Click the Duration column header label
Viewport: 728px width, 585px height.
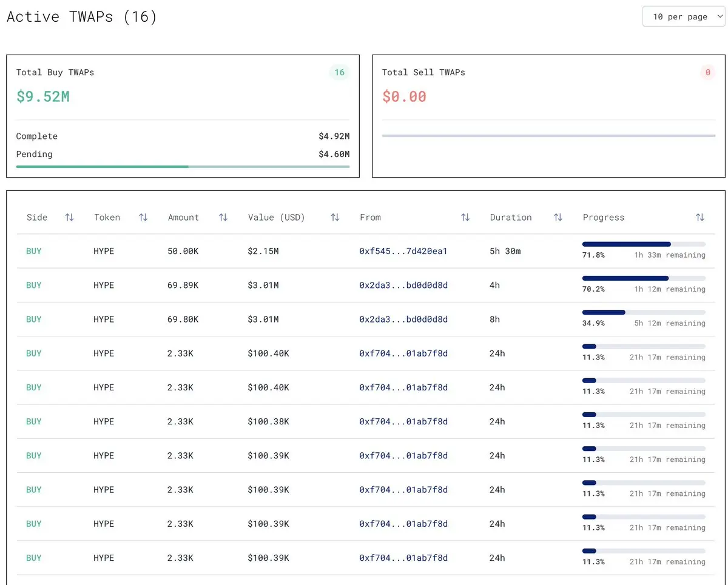pos(511,217)
